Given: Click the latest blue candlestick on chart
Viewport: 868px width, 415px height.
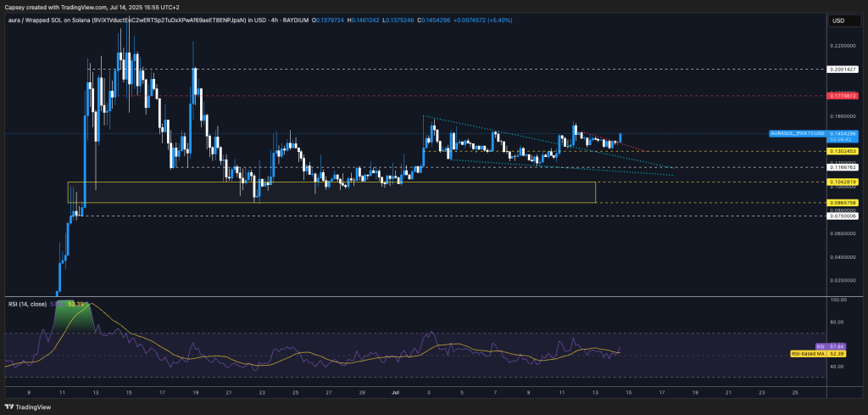Looking at the screenshot, I should [x=621, y=137].
